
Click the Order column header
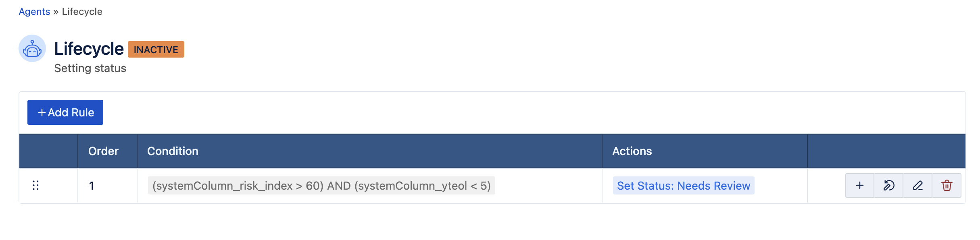103,151
